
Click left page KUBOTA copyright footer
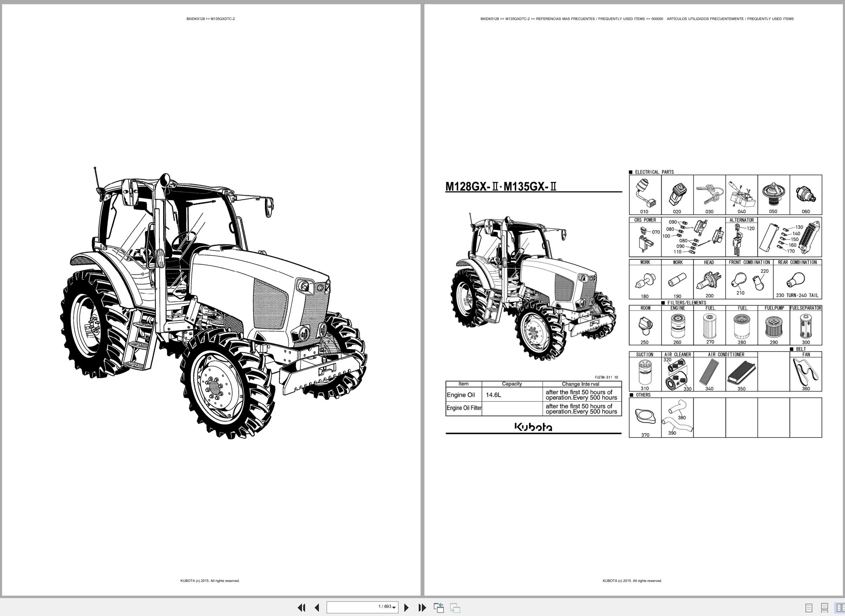point(210,581)
